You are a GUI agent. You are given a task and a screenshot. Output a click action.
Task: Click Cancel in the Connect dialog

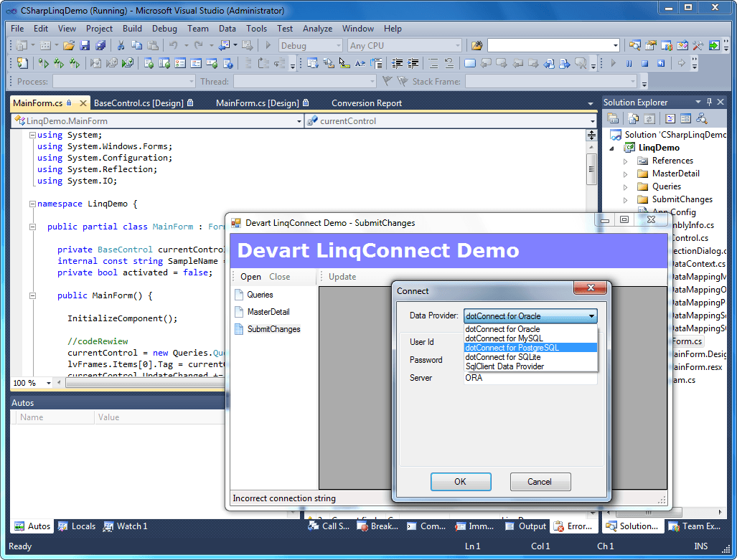coord(540,482)
